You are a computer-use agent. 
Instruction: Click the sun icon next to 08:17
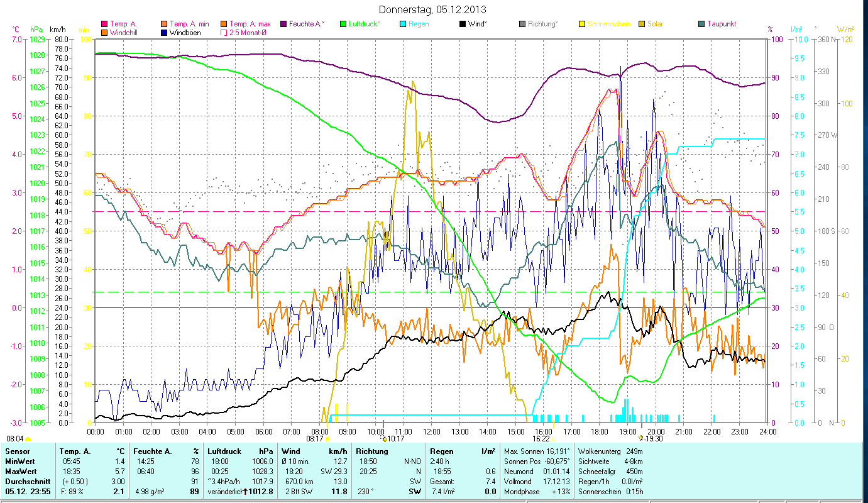(x=327, y=439)
